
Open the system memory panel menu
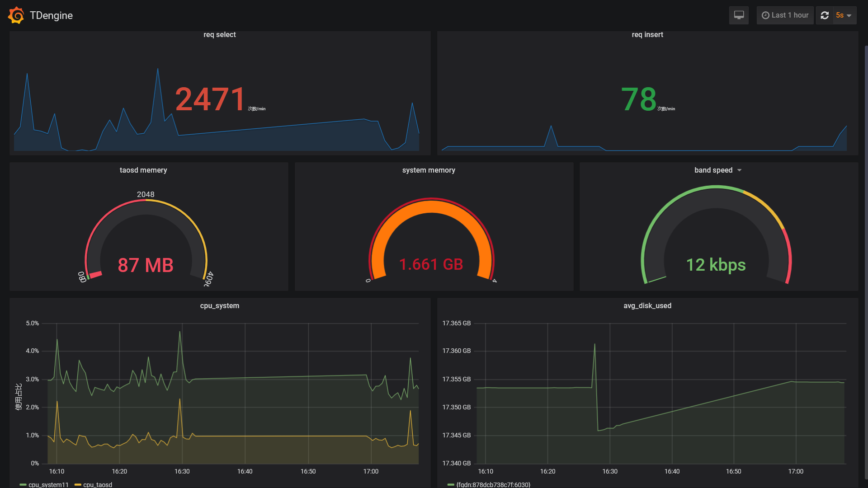point(429,170)
